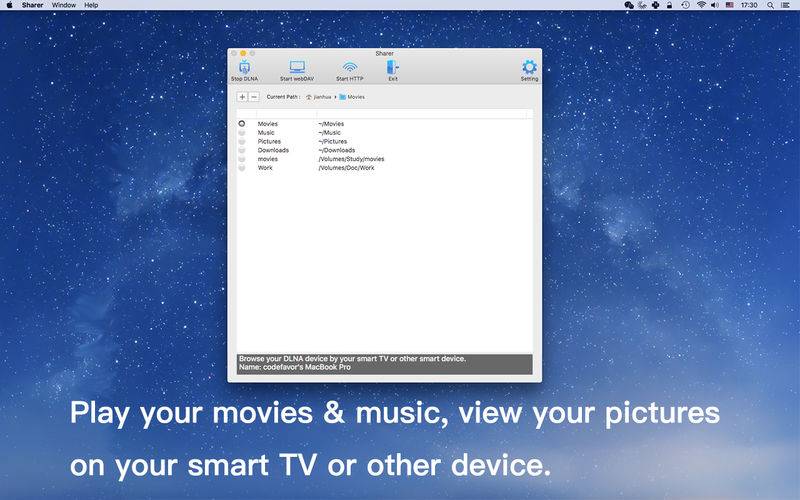800x500 pixels.
Task: Start the webDAV server
Action: 297,69
